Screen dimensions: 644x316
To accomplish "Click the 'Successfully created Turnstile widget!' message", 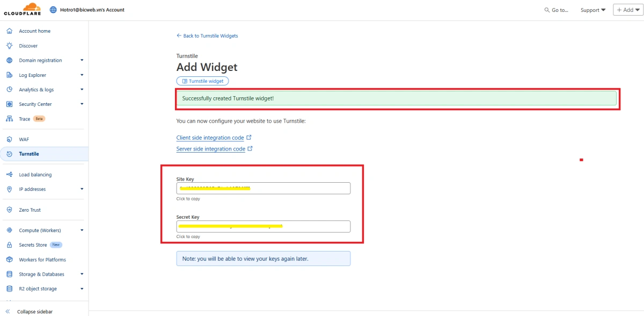I will [x=228, y=98].
